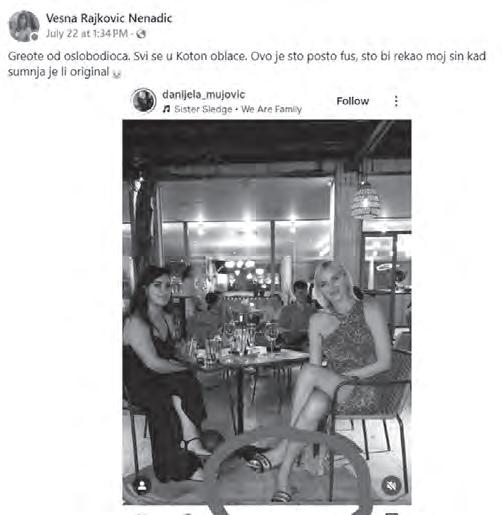Viewport: 502px width, 515px height.
Task: Click the hanging lamp in the video
Action: pyautogui.click(x=366, y=200)
